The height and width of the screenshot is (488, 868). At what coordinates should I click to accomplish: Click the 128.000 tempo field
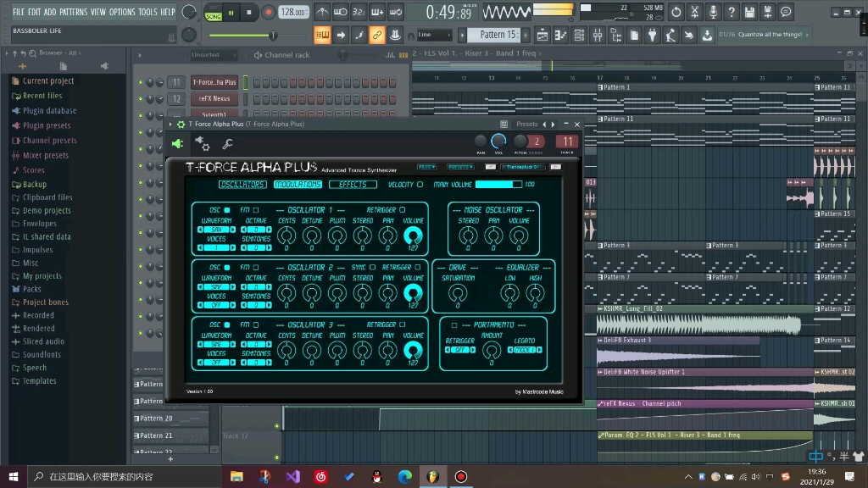coord(294,12)
